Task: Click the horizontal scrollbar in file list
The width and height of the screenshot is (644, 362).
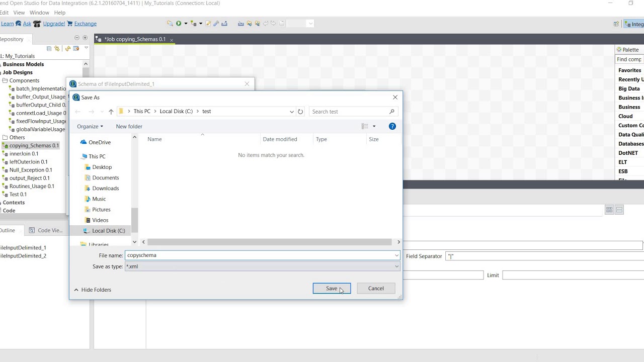Action: [269, 242]
